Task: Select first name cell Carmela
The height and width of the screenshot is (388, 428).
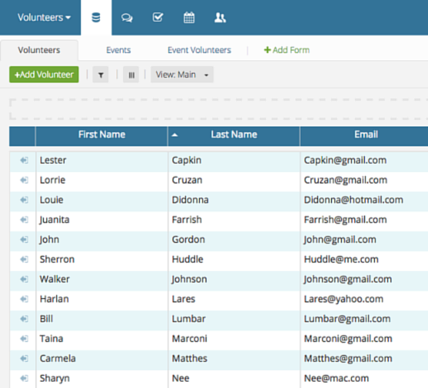Action: 101,359
